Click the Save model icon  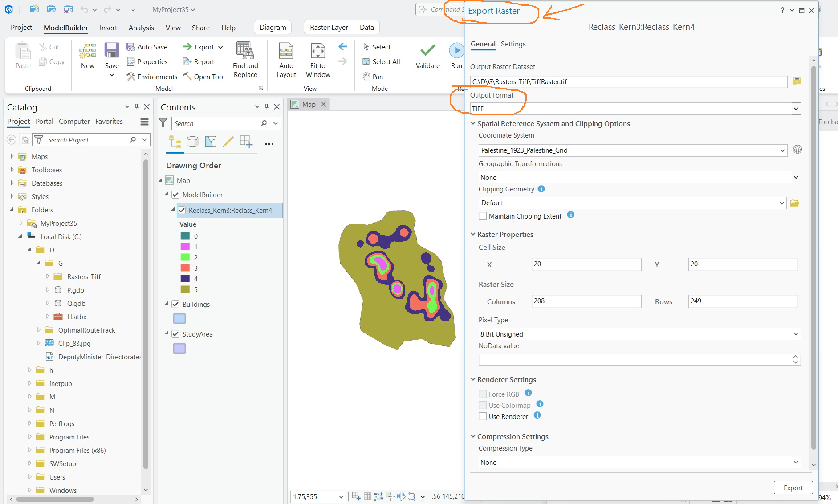point(112,50)
